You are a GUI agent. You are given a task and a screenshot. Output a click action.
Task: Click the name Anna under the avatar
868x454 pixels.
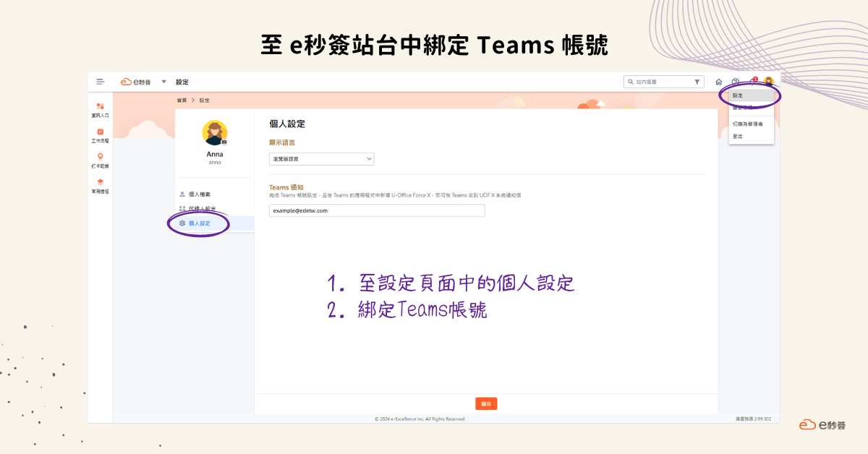tap(215, 154)
